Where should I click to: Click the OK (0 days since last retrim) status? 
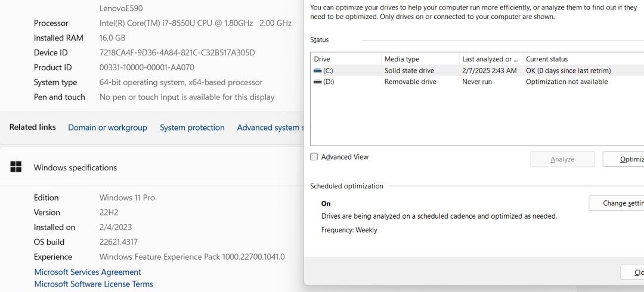(568, 71)
